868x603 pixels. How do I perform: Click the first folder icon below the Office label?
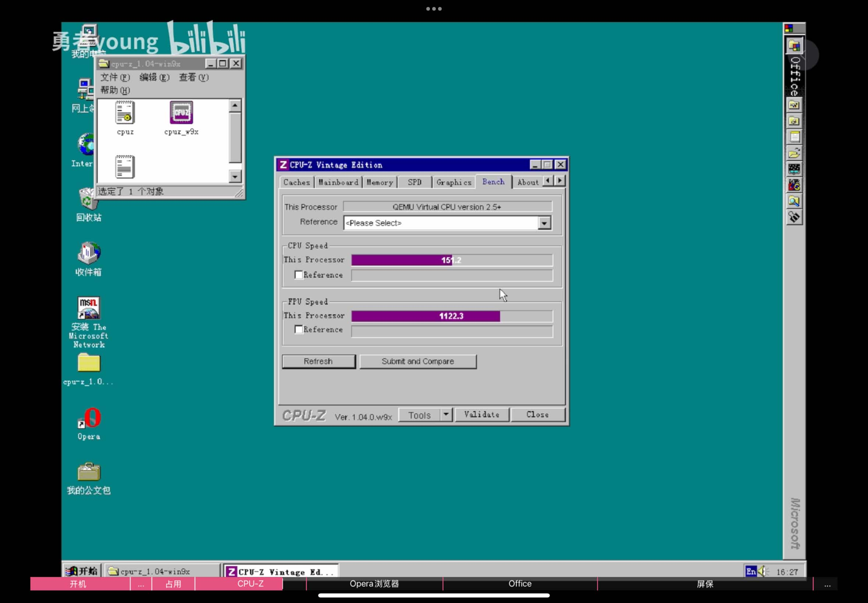pos(794,105)
